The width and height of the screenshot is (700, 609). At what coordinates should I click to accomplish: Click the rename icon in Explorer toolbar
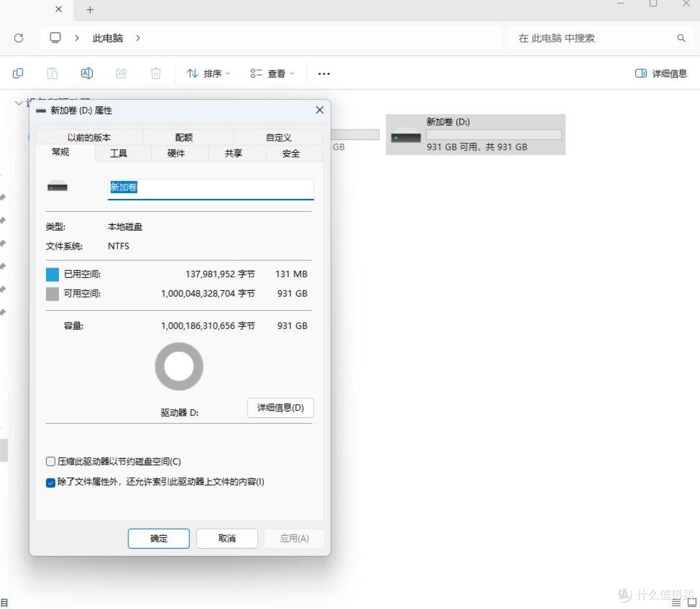tap(87, 73)
